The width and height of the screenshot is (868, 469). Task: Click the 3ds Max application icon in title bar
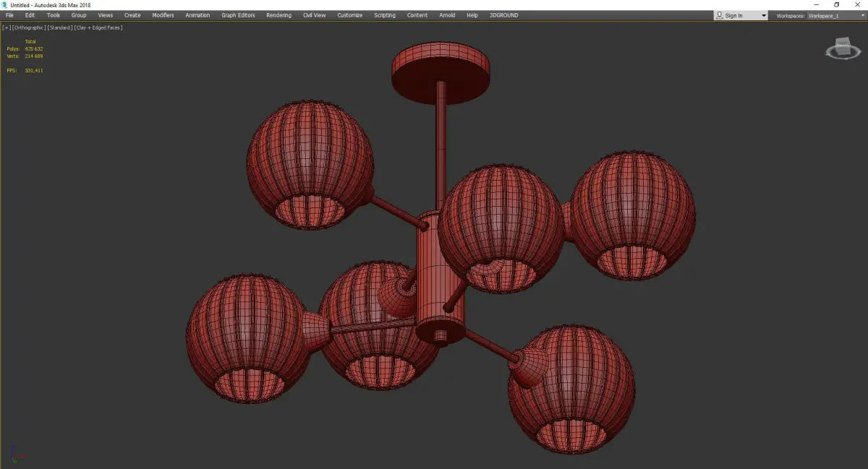4,4
